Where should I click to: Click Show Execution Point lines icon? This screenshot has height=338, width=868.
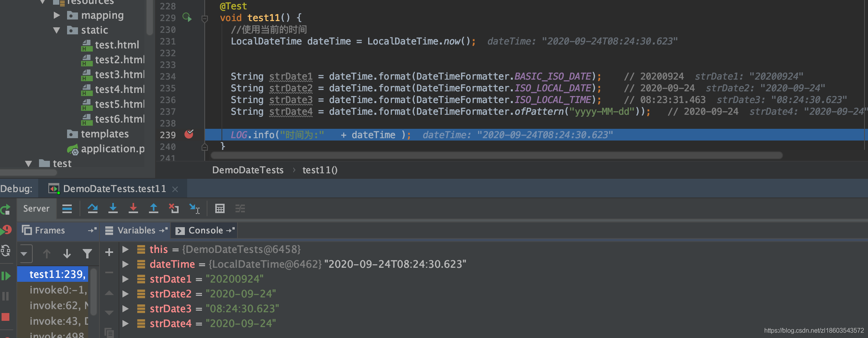tap(67, 208)
